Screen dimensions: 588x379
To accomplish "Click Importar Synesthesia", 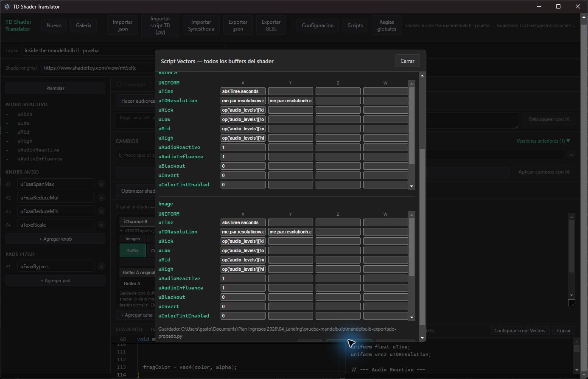I will click(x=201, y=25).
